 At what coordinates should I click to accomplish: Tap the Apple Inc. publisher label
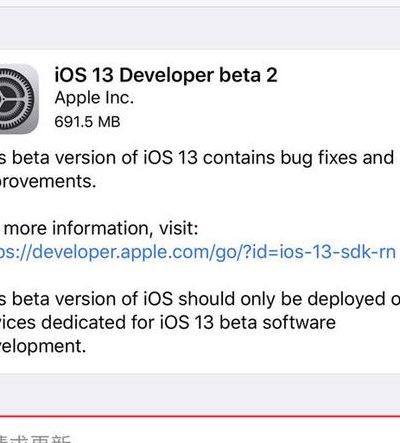94,98
